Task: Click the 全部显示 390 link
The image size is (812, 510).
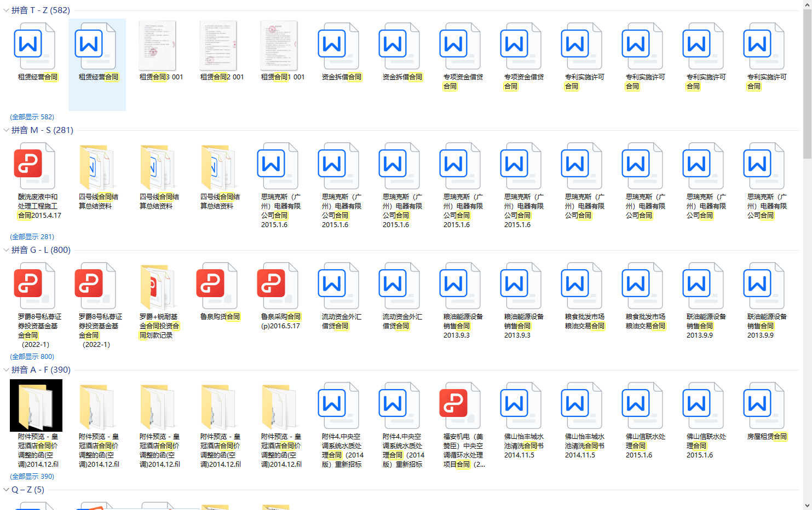Action: 32,477
